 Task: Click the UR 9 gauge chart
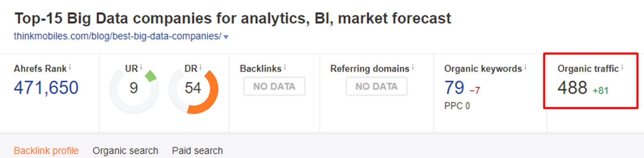pyautogui.click(x=134, y=89)
